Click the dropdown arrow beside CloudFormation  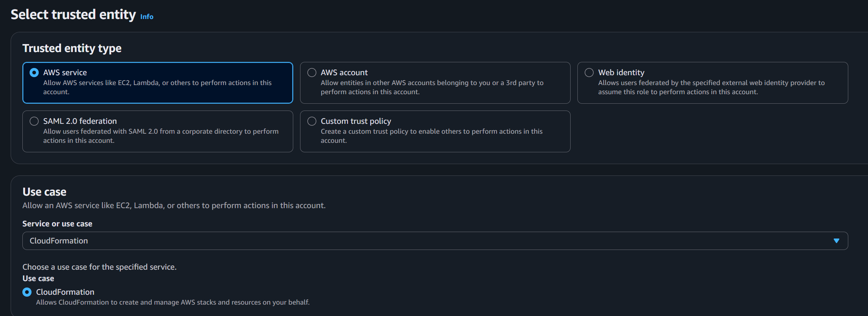pyautogui.click(x=837, y=241)
